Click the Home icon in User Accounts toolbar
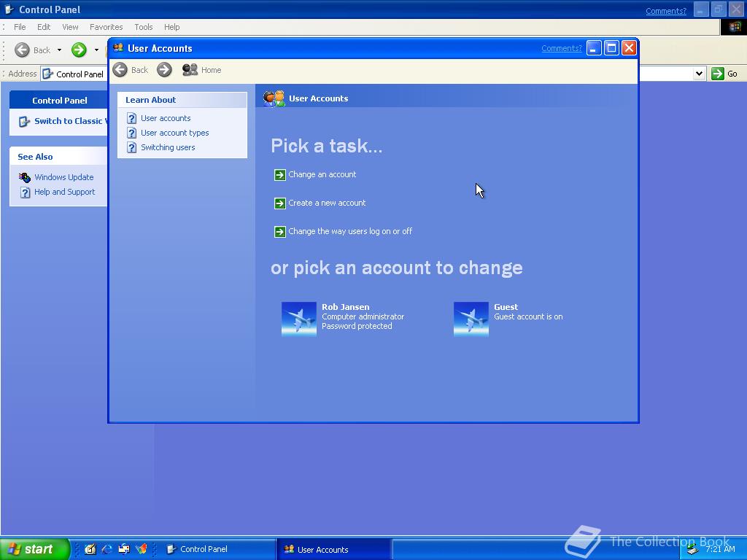This screenshot has width=747, height=560. point(190,70)
